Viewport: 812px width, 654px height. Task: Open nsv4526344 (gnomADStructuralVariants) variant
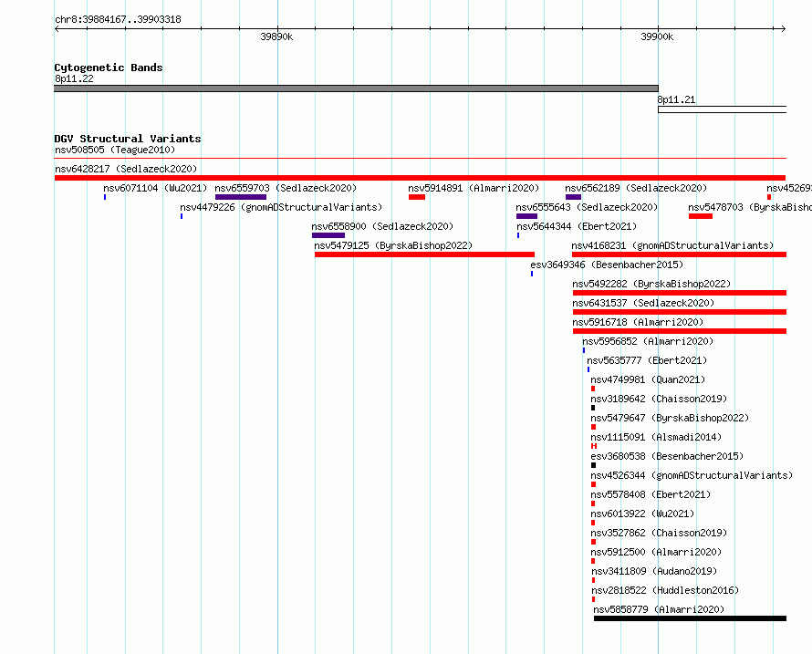692,475
